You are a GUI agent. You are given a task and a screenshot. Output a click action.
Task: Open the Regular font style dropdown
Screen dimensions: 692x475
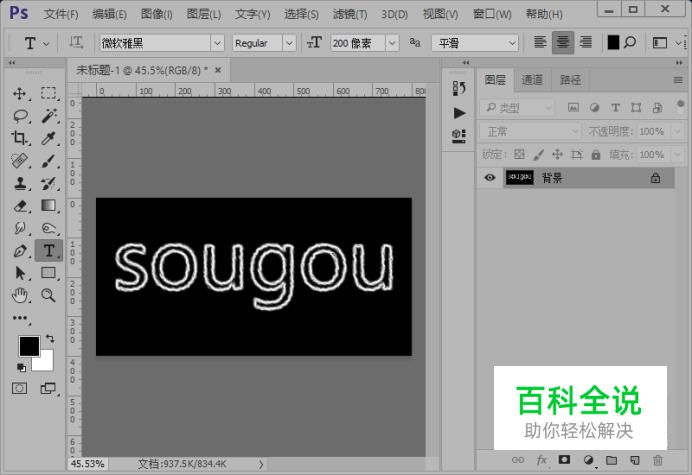[289, 43]
